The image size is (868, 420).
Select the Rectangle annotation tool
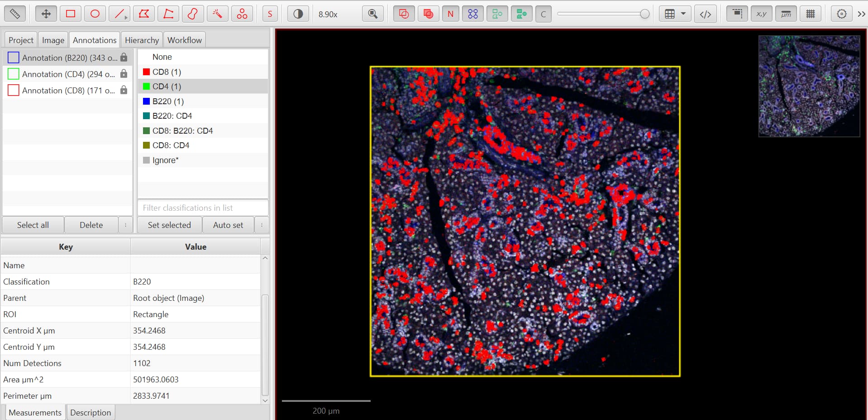(70, 13)
